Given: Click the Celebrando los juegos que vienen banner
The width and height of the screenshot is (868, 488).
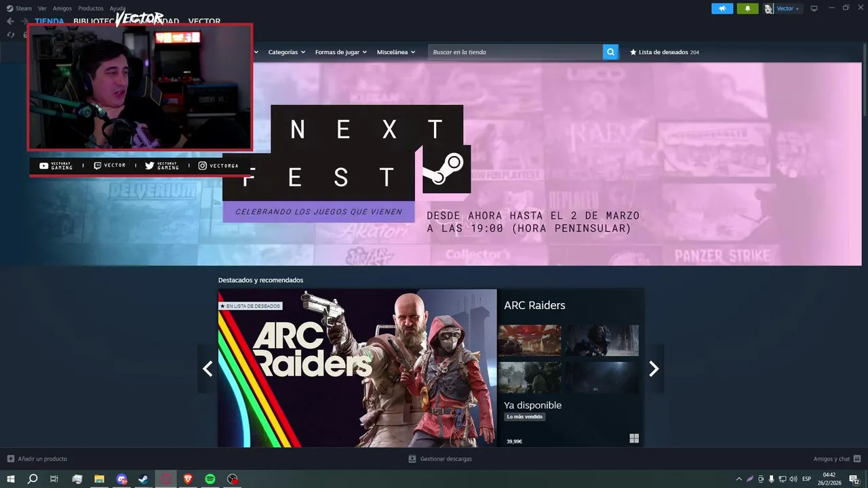Looking at the screenshot, I should pos(319,211).
